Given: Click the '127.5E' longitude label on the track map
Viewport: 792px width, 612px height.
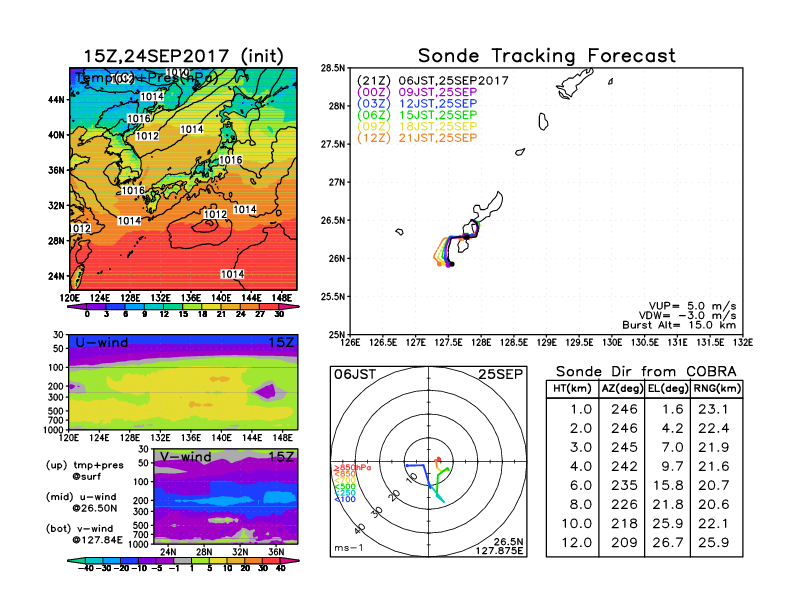Looking at the screenshot, I should [x=448, y=343].
